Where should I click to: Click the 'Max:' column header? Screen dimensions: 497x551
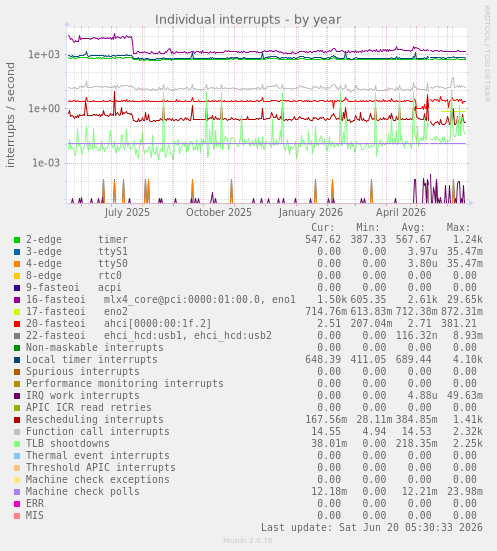coord(458,227)
